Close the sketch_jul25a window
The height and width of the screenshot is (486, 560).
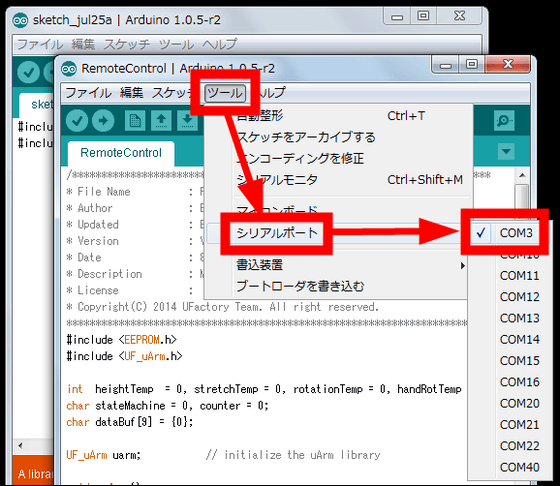(460, 16)
